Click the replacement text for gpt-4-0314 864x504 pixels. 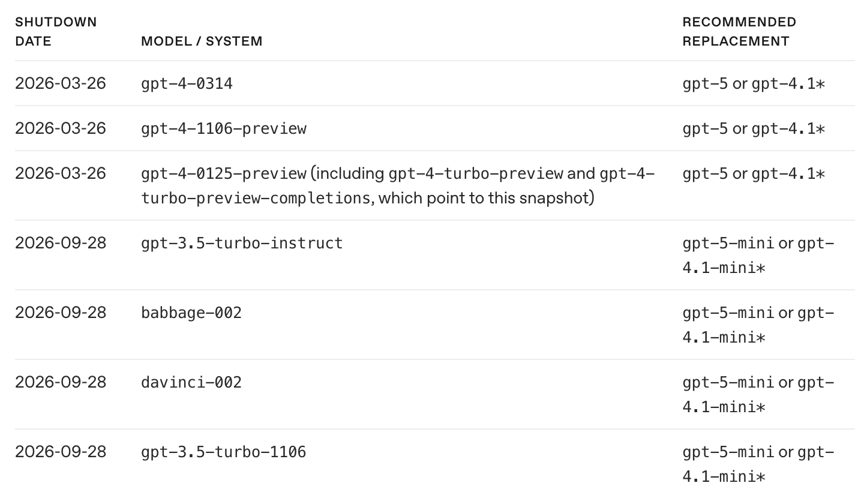(754, 83)
